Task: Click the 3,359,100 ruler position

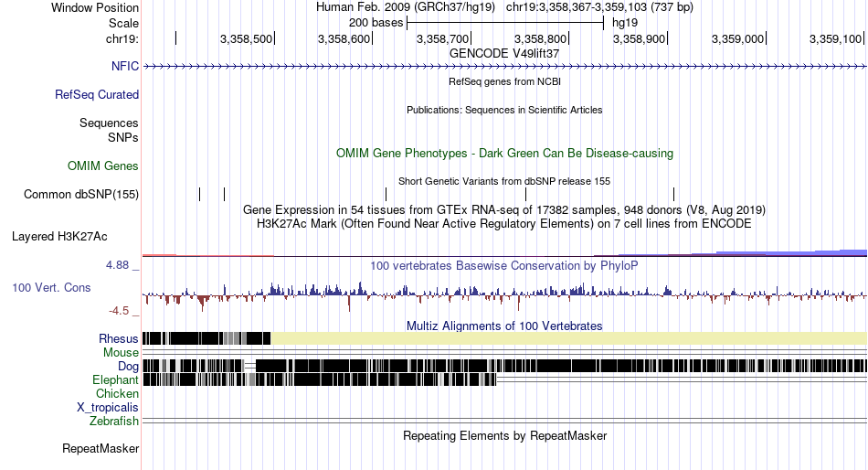Action: (x=835, y=38)
